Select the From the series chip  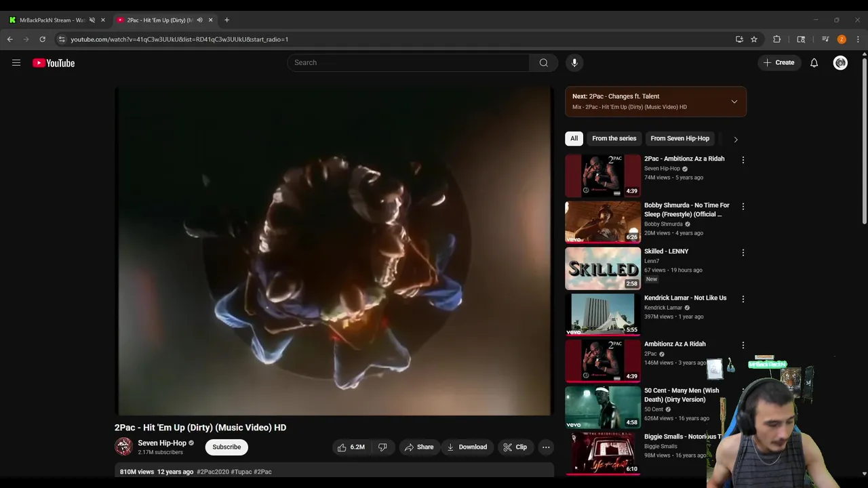pos(614,138)
